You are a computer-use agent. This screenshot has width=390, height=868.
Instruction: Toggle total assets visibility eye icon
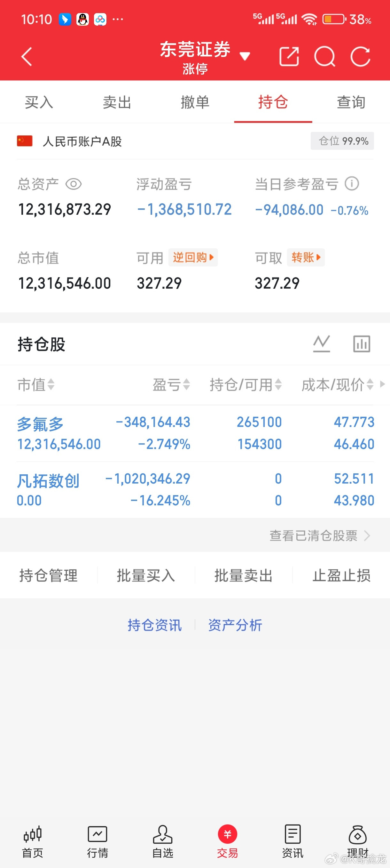point(73,184)
